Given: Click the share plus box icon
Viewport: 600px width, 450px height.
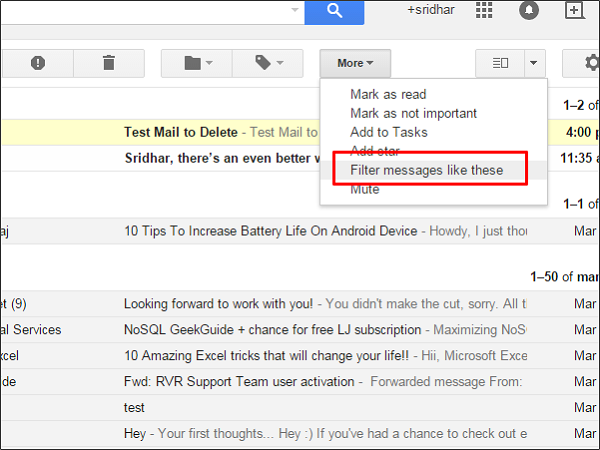Looking at the screenshot, I should (x=575, y=10).
